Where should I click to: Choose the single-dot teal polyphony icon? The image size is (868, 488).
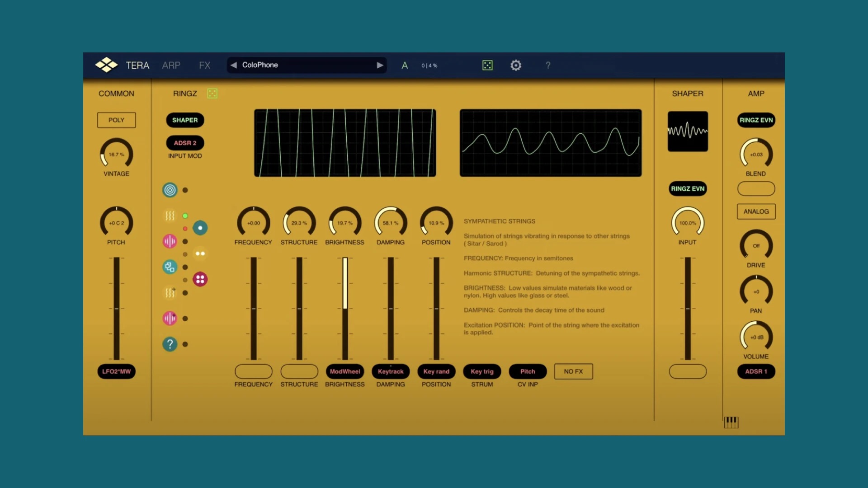(x=200, y=228)
